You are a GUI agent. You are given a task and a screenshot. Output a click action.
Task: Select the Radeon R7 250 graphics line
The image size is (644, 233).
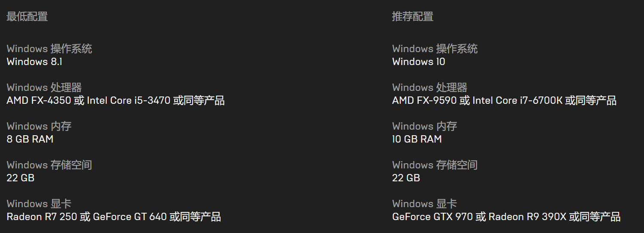(x=114, y=217)
